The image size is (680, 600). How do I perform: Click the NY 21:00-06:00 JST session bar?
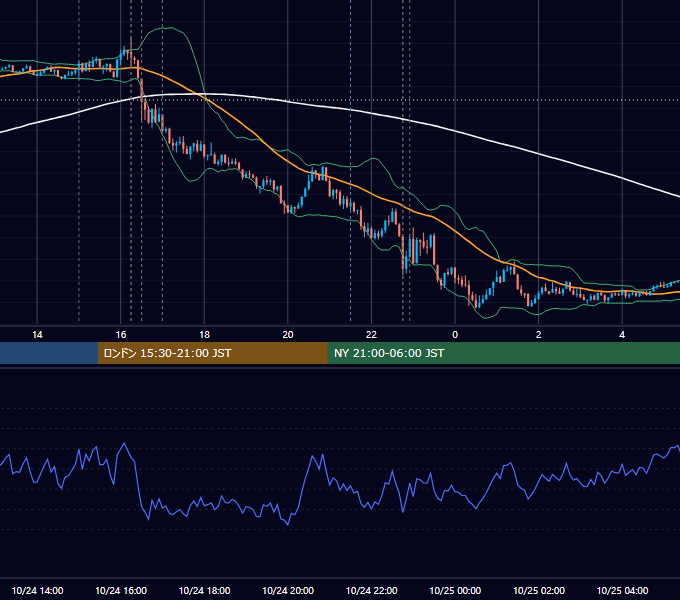click(x=503, y=353)
